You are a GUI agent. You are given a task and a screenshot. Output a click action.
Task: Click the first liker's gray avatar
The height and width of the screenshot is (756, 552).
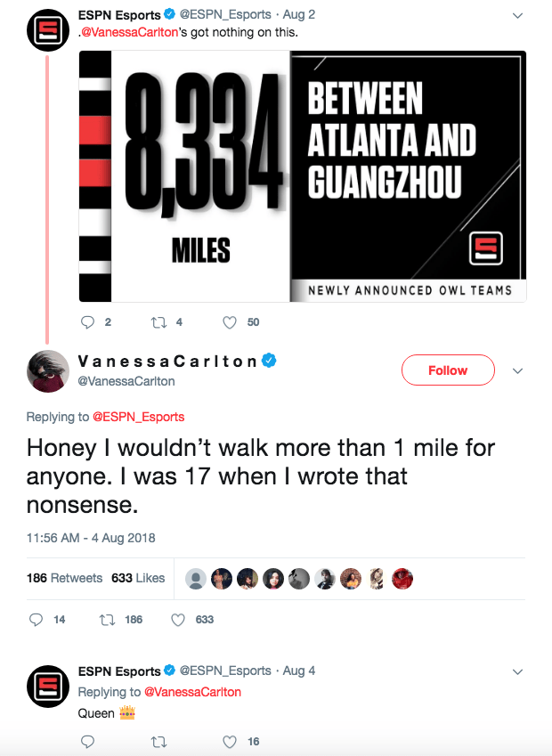click(196, 579)
